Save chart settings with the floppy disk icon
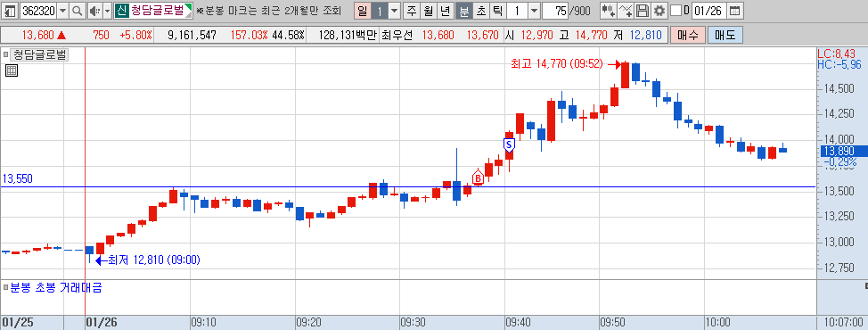Screen dimensions: 868x330 click(642, 11)
